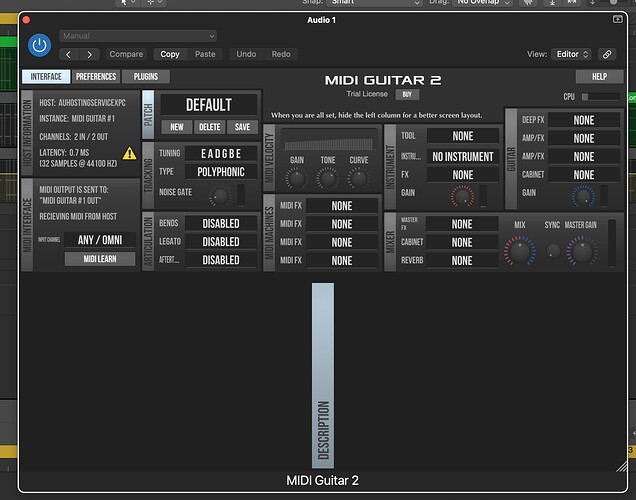Open the first MIDI FX slot
636x500 pixels.
[x=342, y=206]
